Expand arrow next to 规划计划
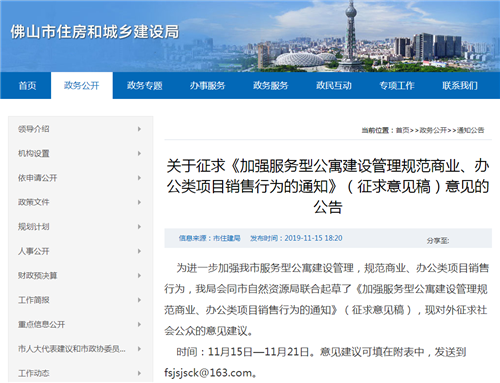Image resolution: width=500 pixels, height=383 pixels. [x=139, y=227]
